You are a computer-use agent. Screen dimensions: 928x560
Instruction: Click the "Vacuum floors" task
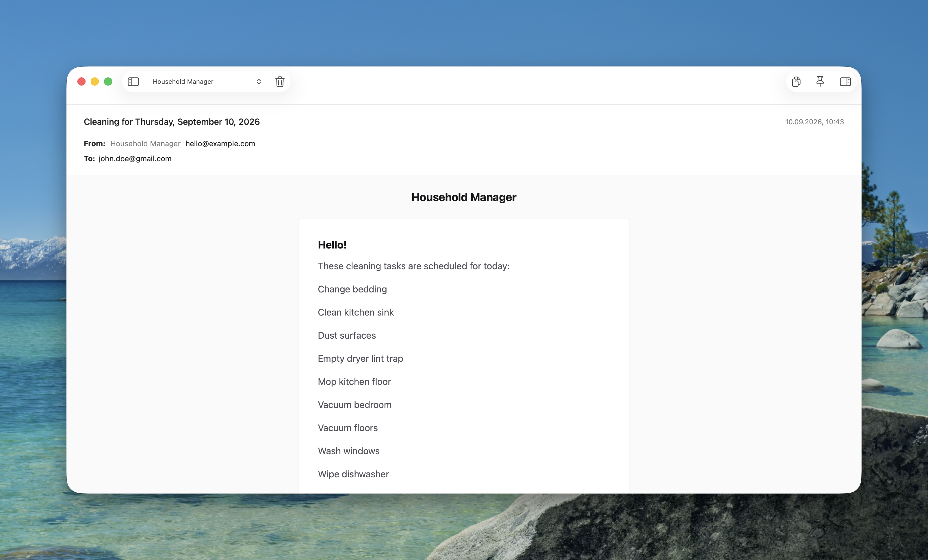348,428
